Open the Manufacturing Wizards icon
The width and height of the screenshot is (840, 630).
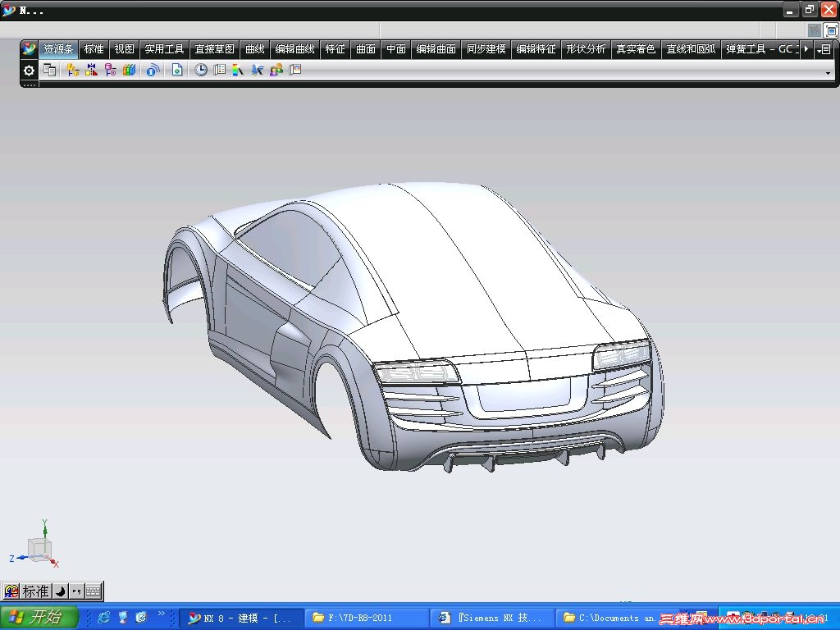257,70
